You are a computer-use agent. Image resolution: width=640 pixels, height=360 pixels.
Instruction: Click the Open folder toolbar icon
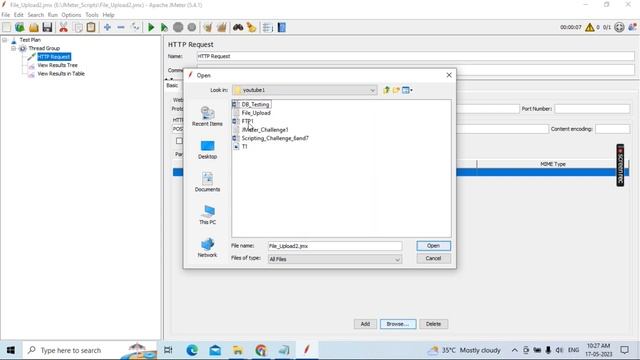(x=33, y=27)
